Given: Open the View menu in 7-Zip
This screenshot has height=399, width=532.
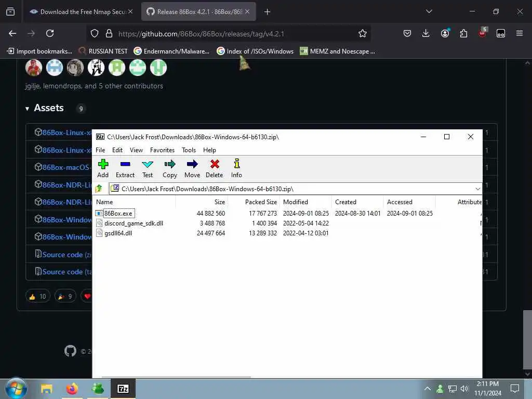Looking at the screenshot, I should tap(136, 150).
